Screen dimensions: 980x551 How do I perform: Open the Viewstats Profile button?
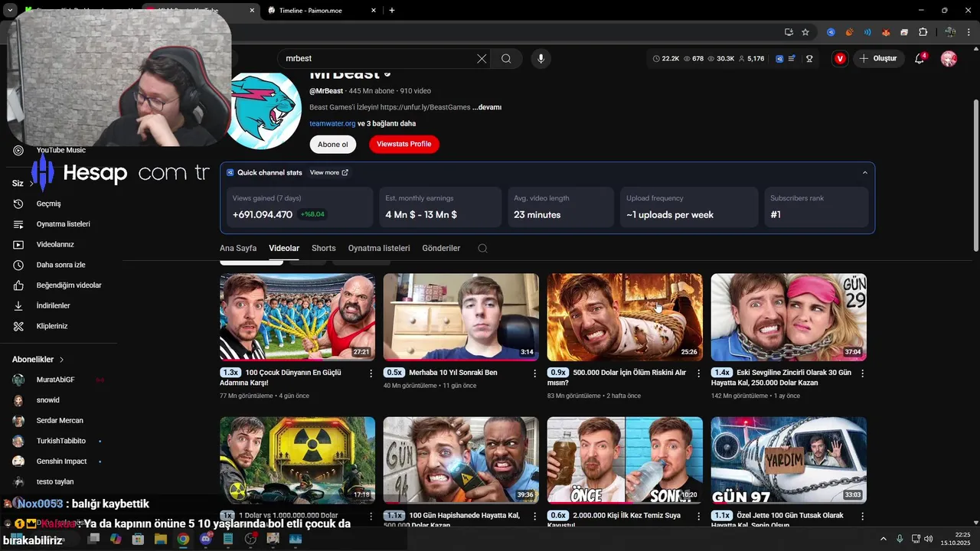click(404, 144)
